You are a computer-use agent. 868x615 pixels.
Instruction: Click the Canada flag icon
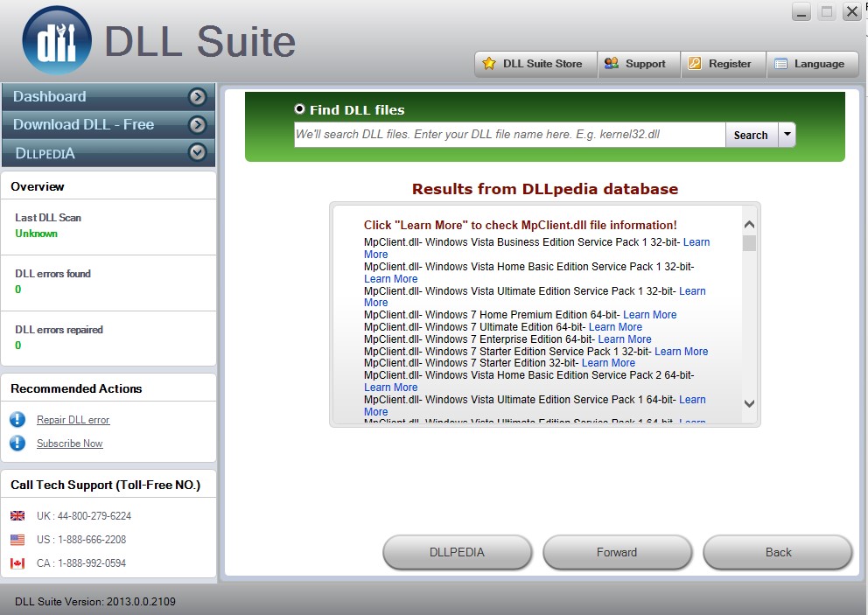click(x=18, y=563)
